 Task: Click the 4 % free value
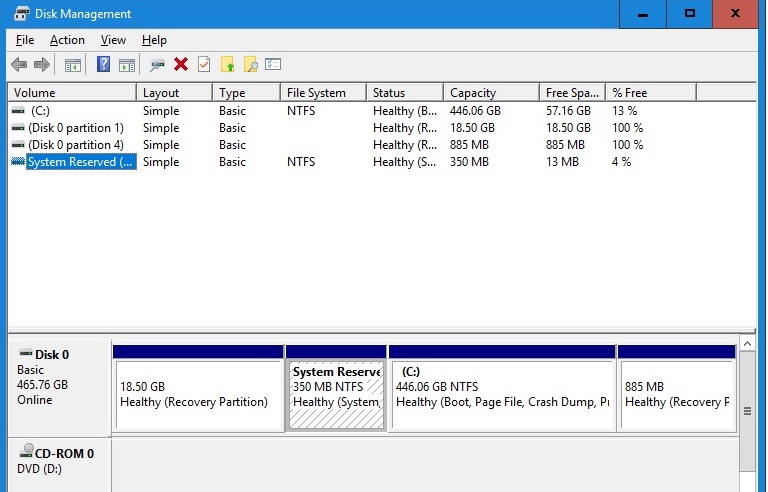coord(621,162)
